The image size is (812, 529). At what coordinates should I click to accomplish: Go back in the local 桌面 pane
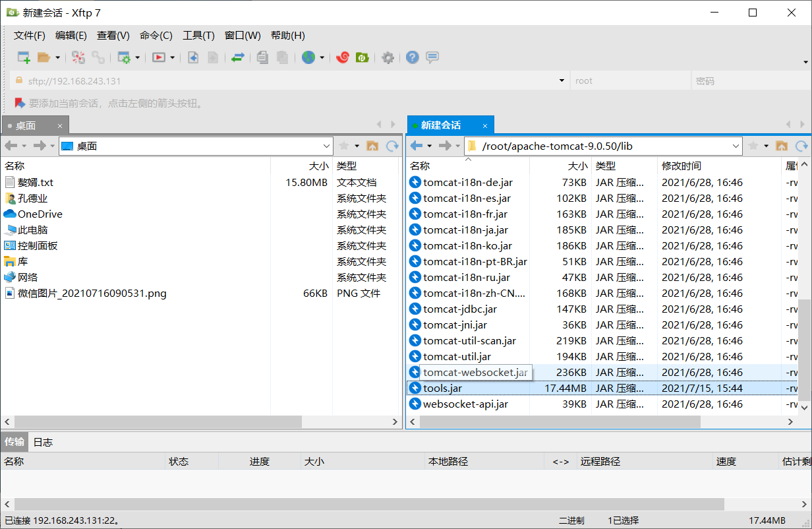(x=11, y=146)
